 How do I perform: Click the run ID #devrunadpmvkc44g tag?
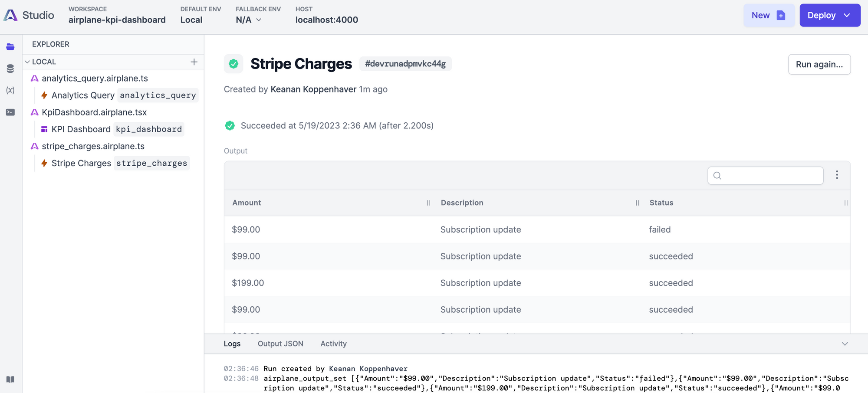click(x=405, y=64)
